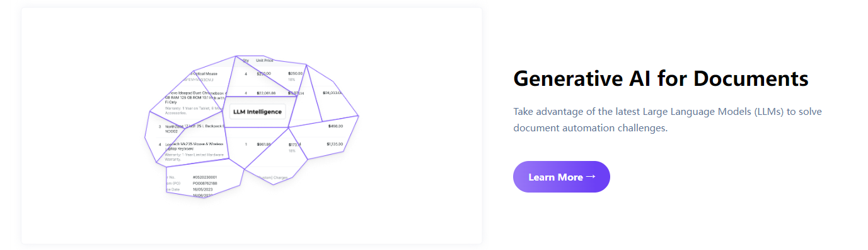Click the $961.86 unit price value
The width and height of the screenshot is (868, 250).
coord(263,144)
